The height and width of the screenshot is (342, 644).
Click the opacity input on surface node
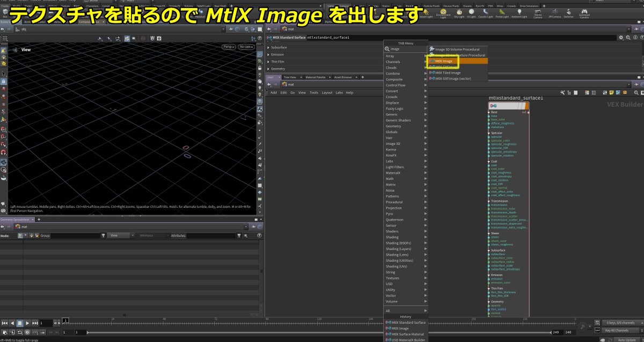(x=495, y=305)
